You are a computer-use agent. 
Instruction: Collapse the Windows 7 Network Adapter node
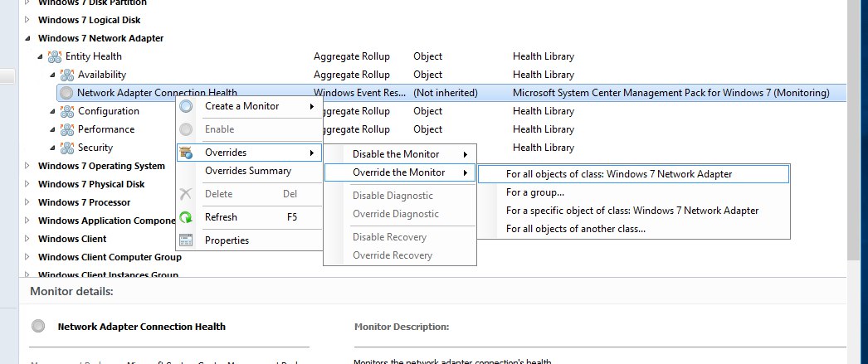[x=27, y=38]
